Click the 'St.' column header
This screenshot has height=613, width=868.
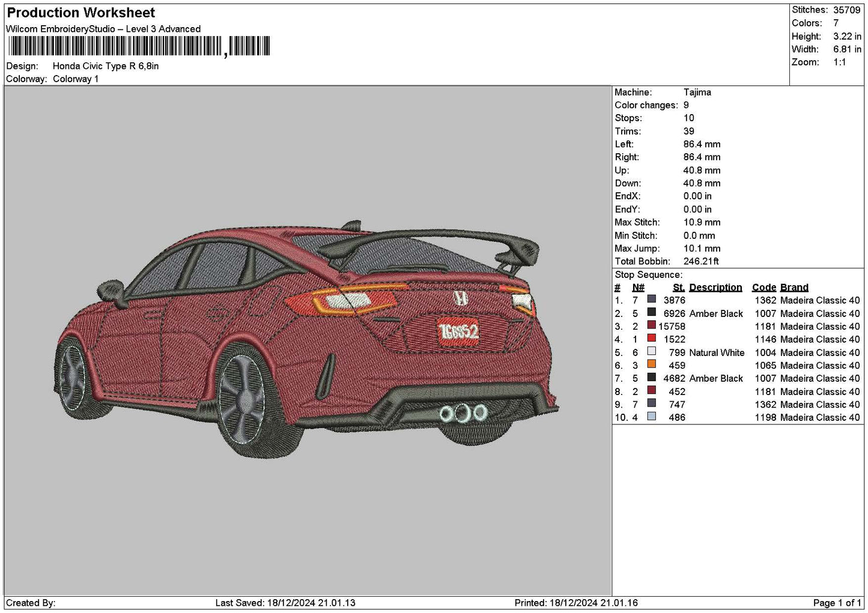point(679,288)
